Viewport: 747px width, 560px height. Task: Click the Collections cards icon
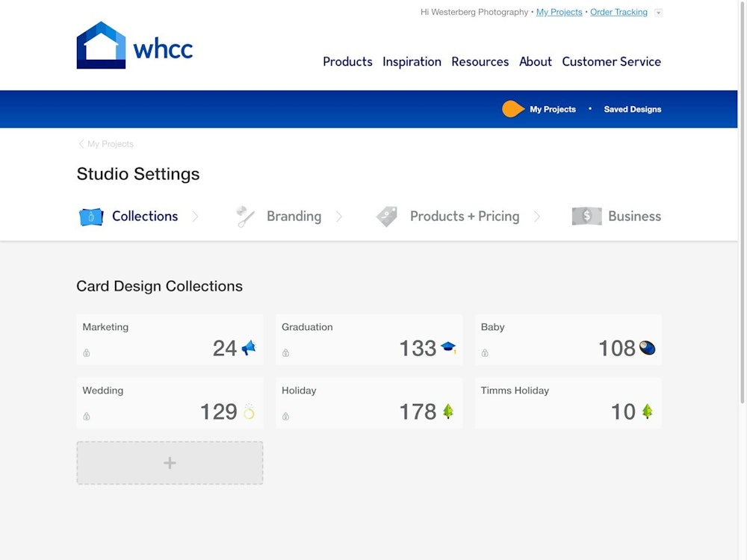[x=91, y=217]
